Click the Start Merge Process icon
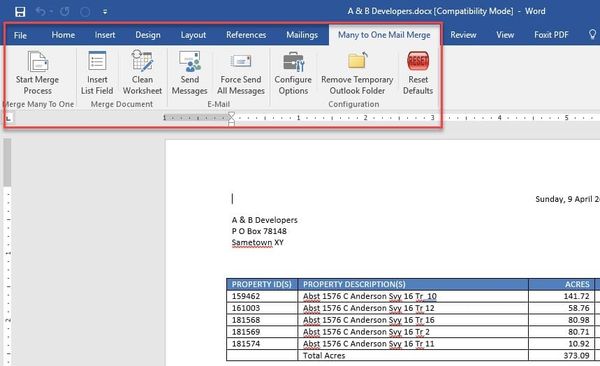Image resolution: width=600 pixels, height=366 pixels. [x=38, y=61]
